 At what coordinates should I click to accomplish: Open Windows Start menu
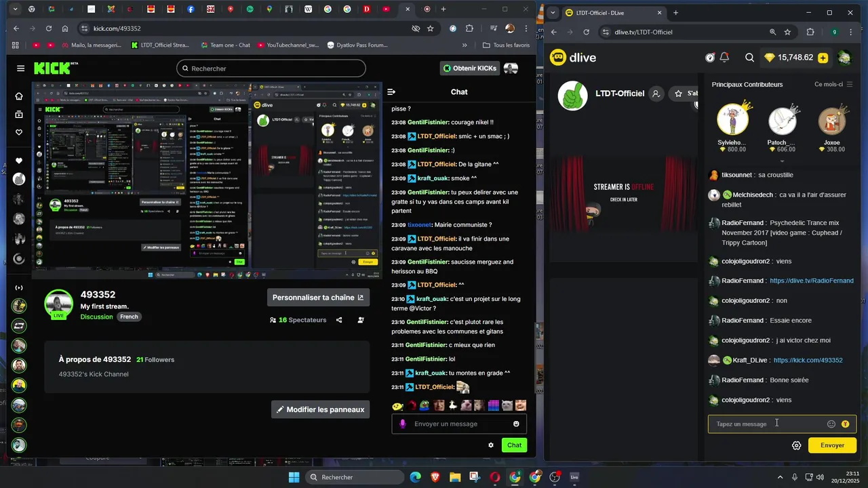pos(294,477)
